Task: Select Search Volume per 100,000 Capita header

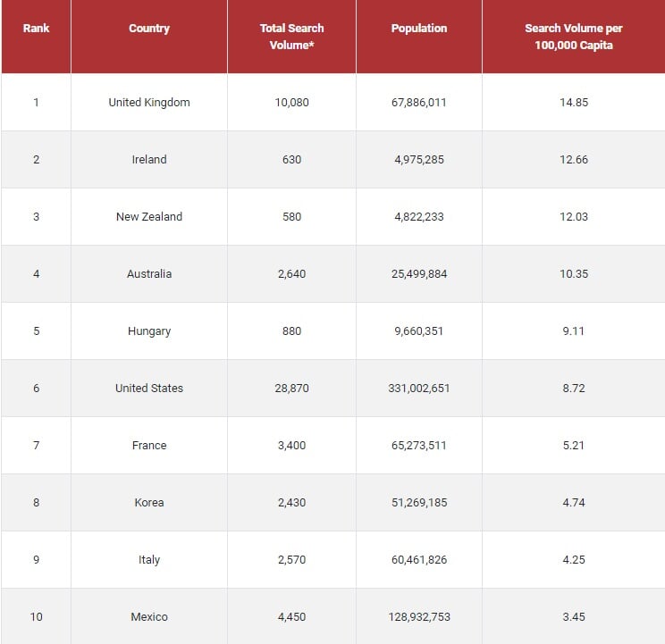Action: click(574, 37)
